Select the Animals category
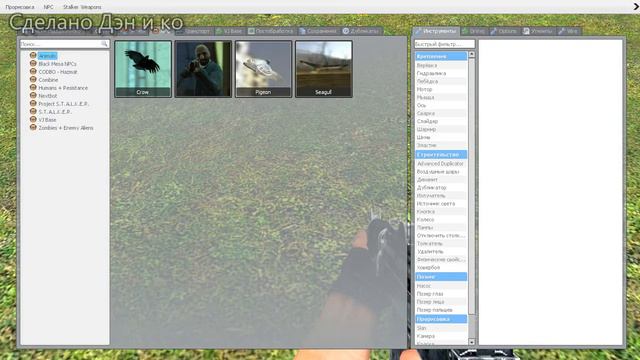 pos(48,56)
